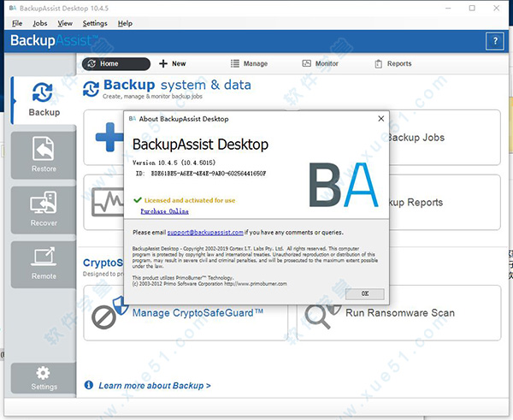Click the ransomware scan magnifier icon
513x420 pixels.
pos(322,316)
